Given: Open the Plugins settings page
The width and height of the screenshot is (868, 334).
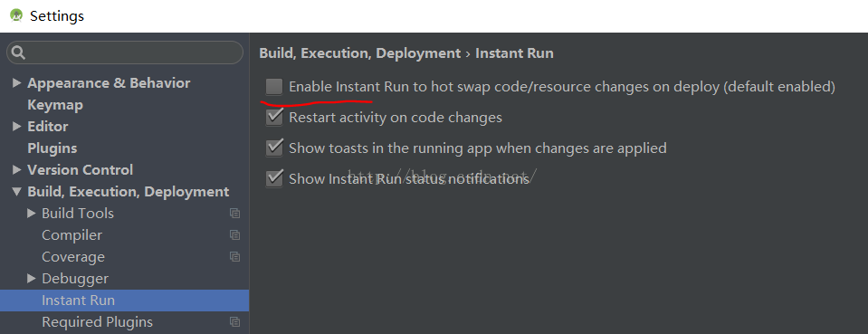Looking at the screenshot, I should (x=52, y=148).
